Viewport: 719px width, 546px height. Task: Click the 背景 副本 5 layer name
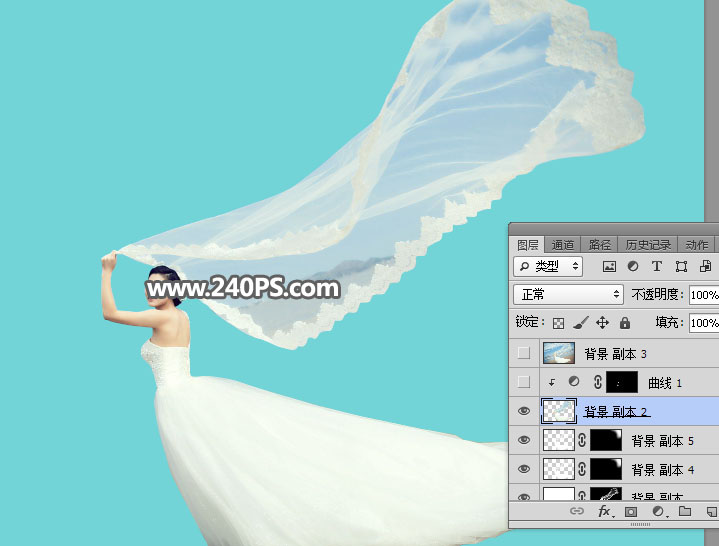tap(662, 441)
